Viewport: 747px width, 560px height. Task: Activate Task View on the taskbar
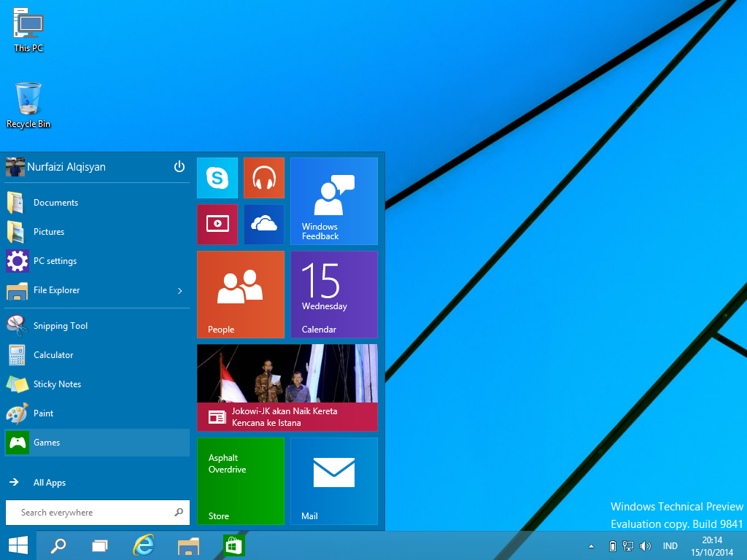(100, 545)
